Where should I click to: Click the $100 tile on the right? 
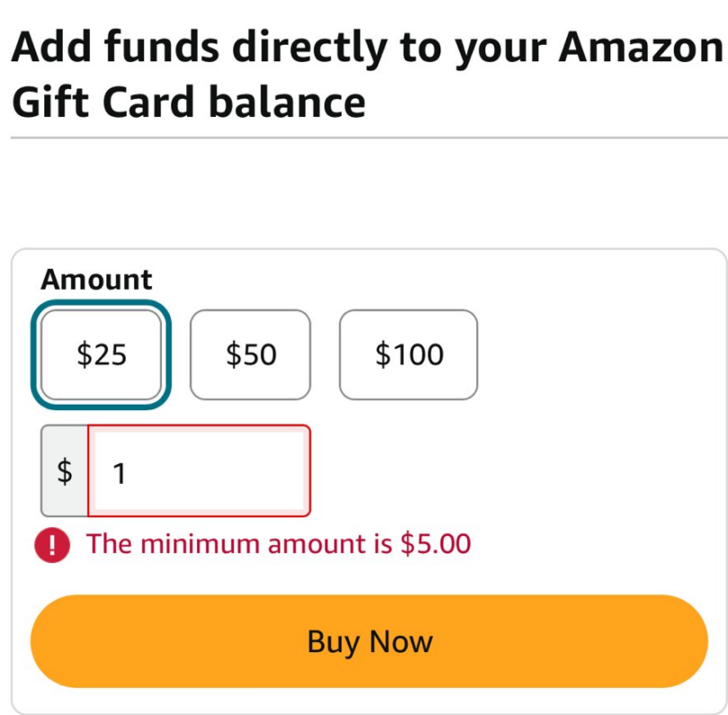click(x=408, y=354)
